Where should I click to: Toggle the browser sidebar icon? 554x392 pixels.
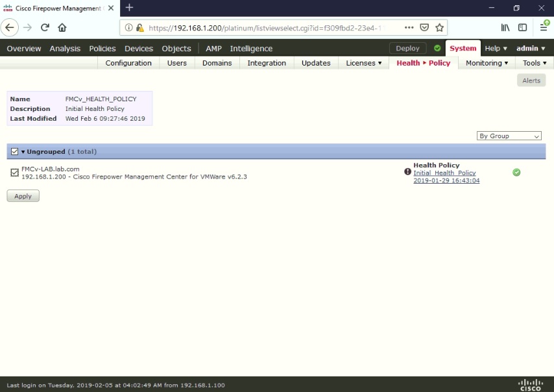(522, 27)
